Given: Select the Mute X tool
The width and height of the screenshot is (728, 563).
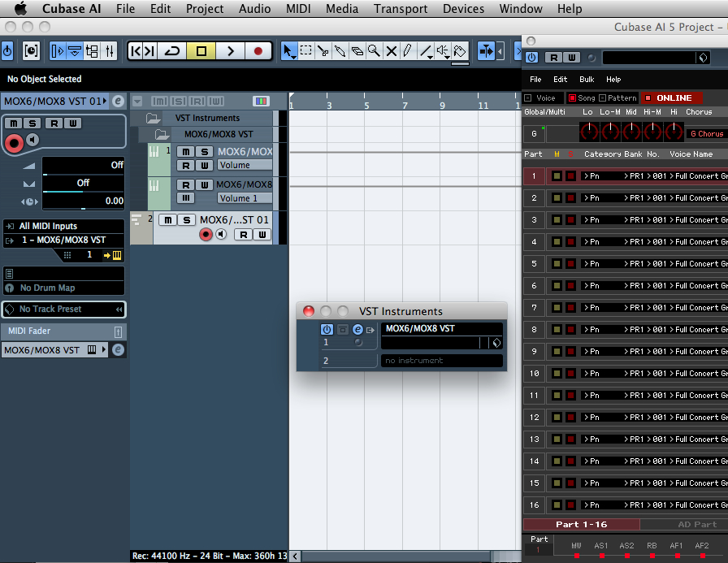Looking at the screenshot, I should point(391,50).
